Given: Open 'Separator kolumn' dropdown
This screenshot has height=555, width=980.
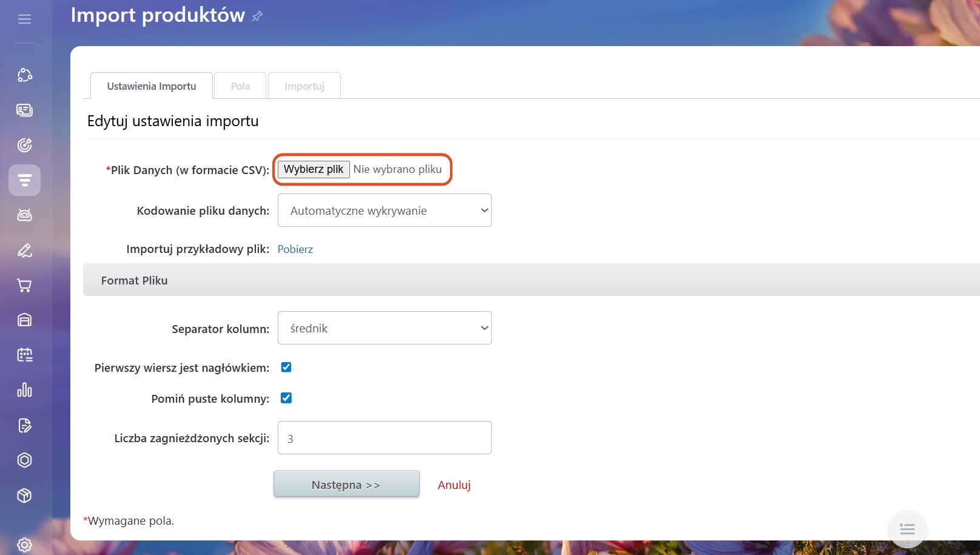Looking at the screenshot, I should click(384, 328).
